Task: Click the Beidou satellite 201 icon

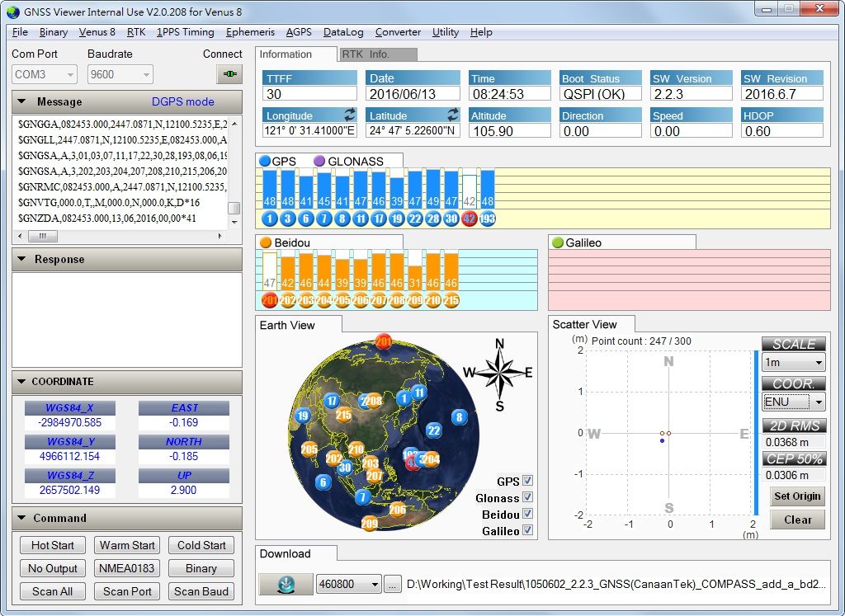Action: [x=269, y=301]
